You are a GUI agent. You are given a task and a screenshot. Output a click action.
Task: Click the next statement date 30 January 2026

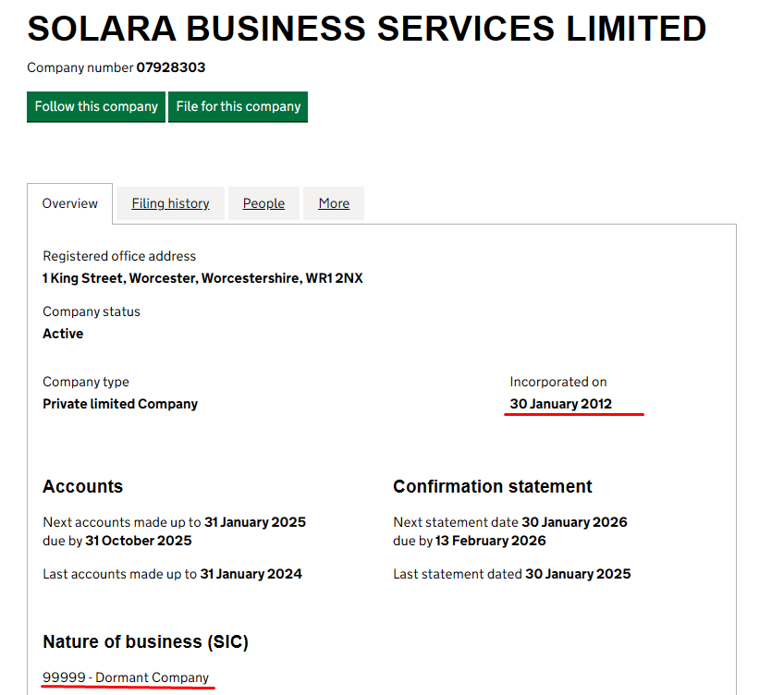point(574,522)
